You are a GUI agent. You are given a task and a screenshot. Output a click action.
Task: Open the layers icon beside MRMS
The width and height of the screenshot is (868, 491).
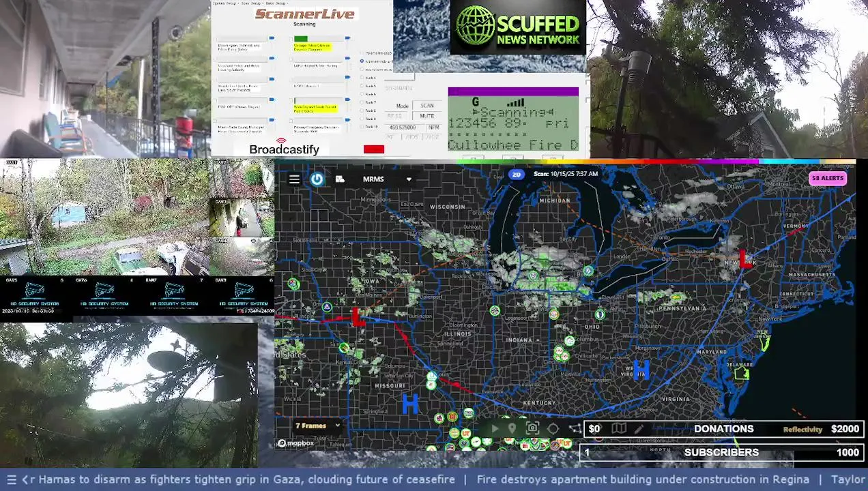click(x=340, y=179)
